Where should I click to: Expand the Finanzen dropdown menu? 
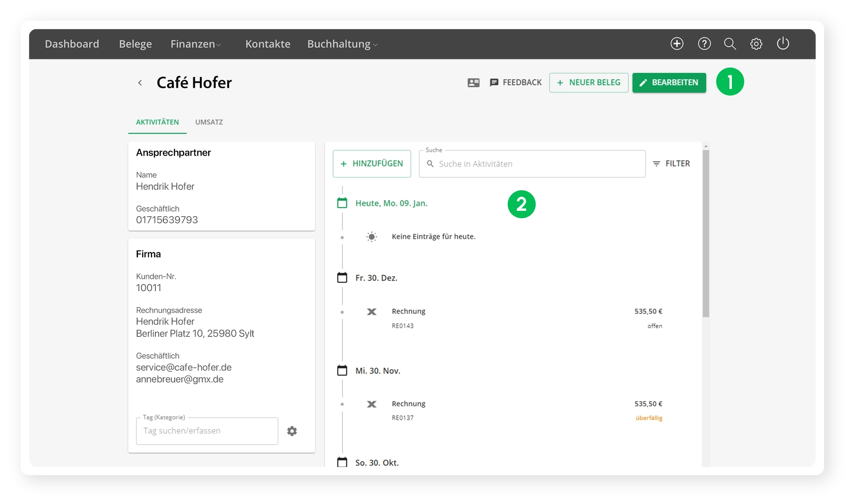click(196, 44)
